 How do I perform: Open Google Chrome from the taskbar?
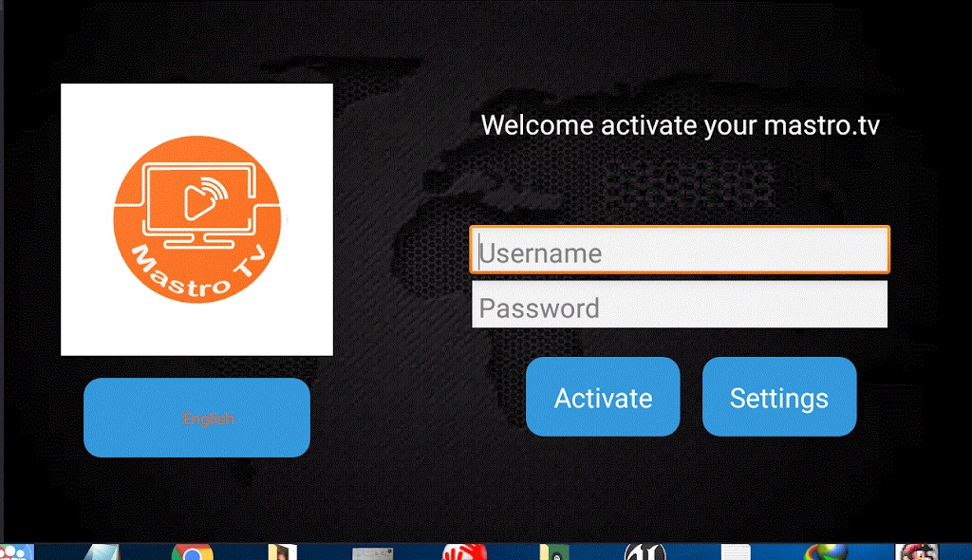coord(192,552)
